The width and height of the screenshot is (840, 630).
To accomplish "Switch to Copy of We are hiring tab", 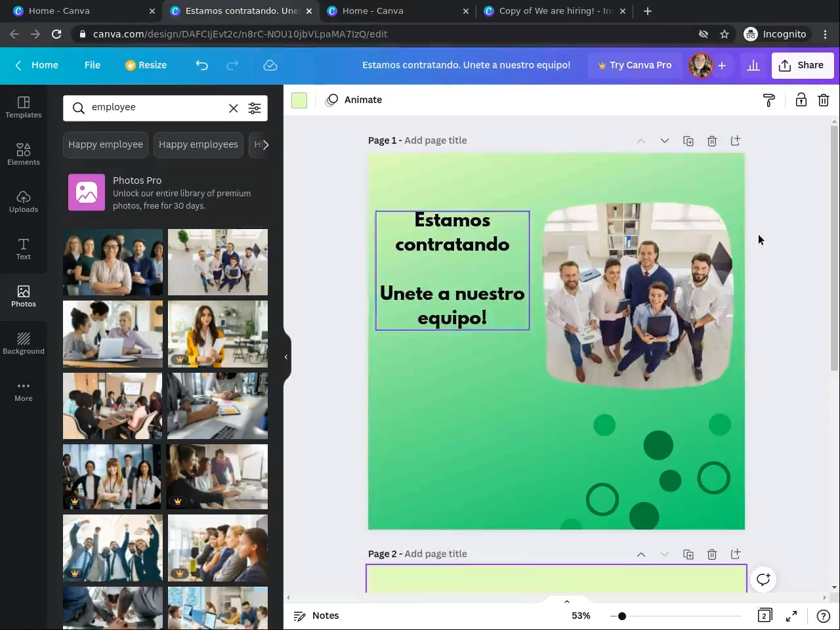I will click(555, 11).
